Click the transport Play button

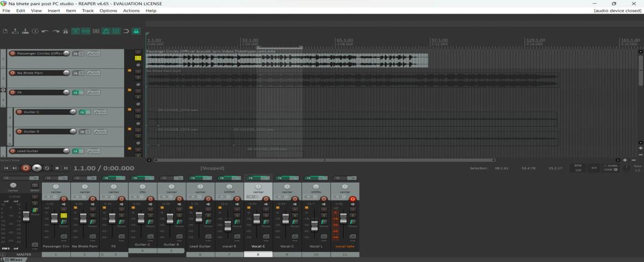[36, 168]
